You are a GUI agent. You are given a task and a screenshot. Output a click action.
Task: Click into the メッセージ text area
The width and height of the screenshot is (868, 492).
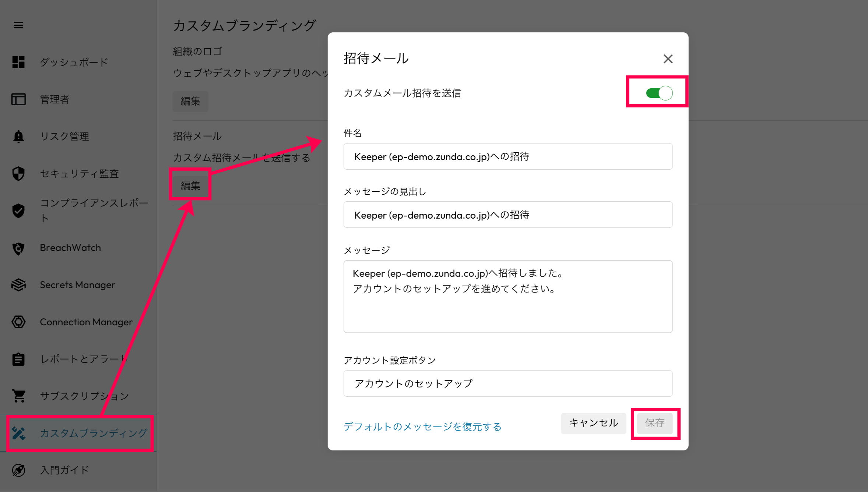(508, 297)
